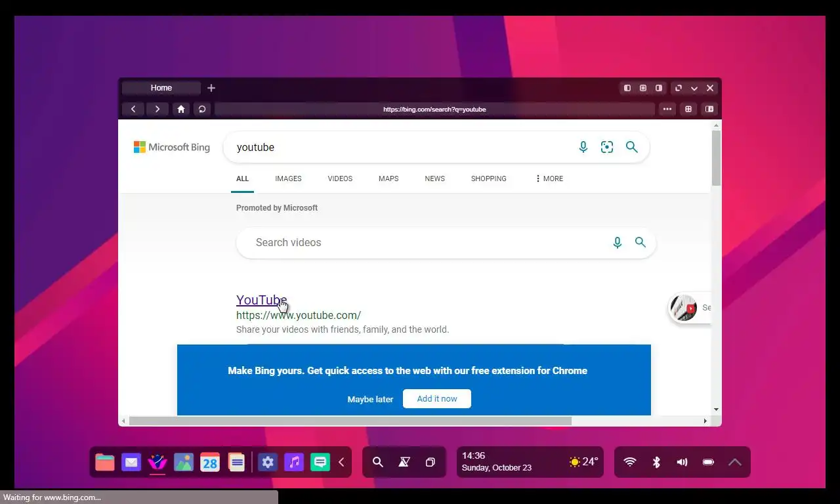Snap window left using title bar icon
The height and width of the screenshot is (504, 840).
pyautogui.click(x=627, y=88)
